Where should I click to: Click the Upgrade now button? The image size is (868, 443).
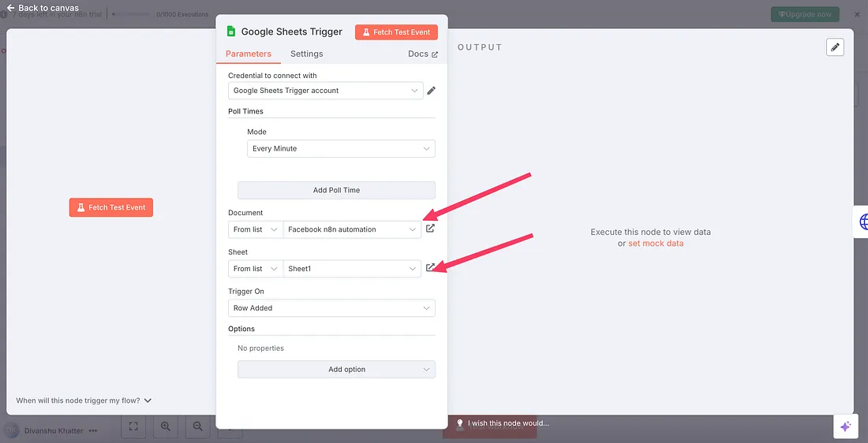805,14
